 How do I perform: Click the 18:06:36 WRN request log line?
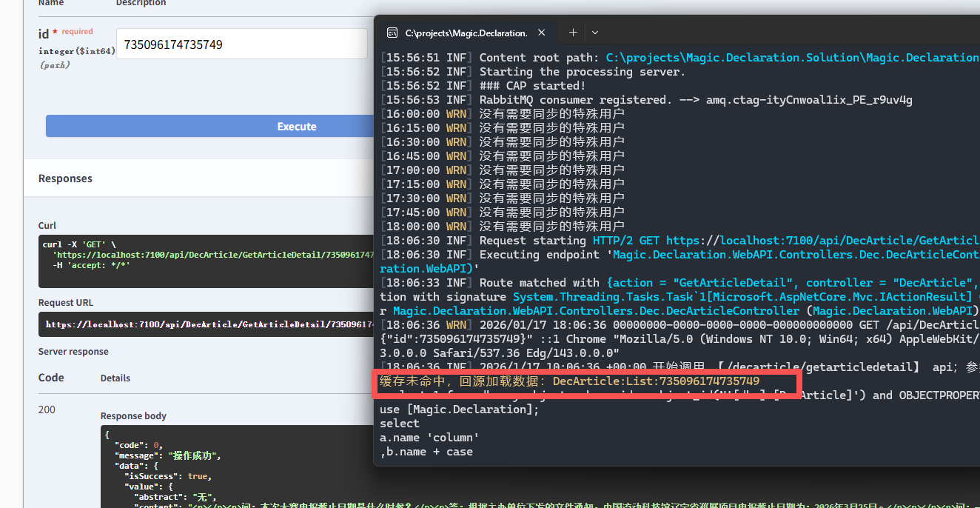pos(679,325)
